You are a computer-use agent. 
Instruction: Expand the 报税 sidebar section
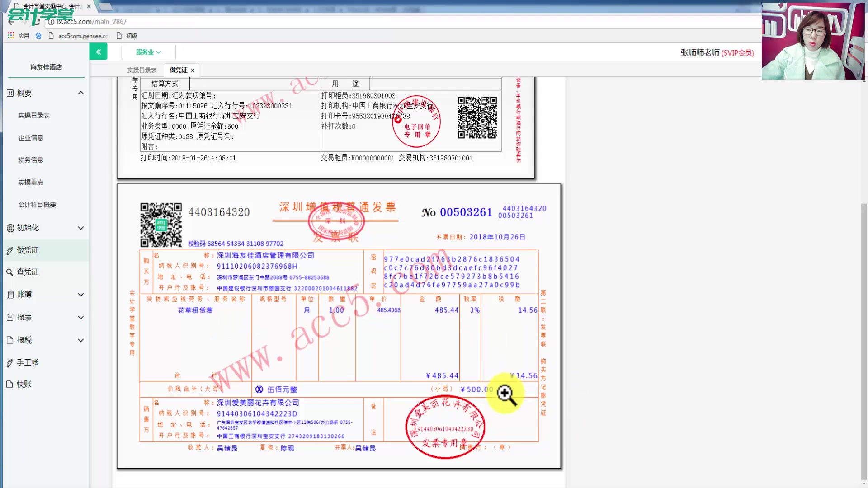click(81, 340)
